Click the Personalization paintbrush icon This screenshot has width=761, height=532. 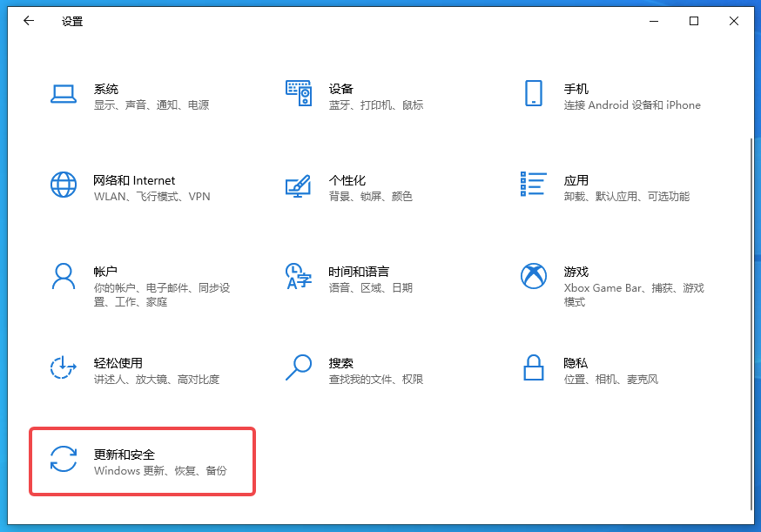pos(299,185)
